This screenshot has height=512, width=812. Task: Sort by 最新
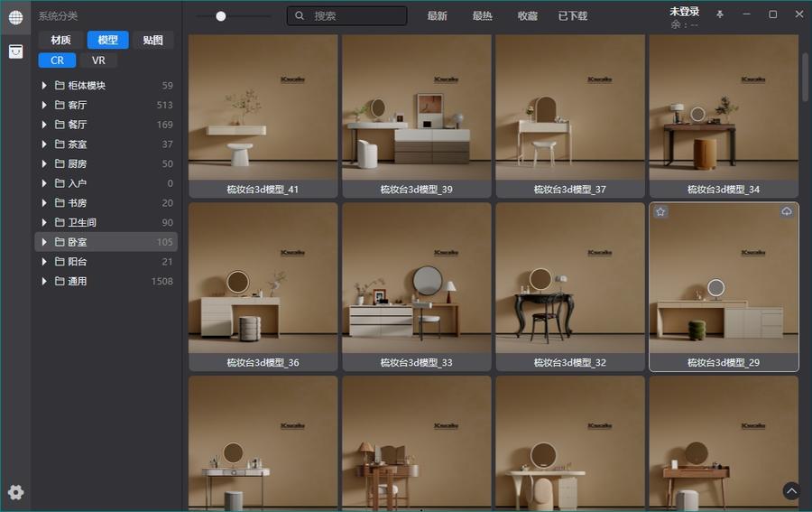point(437,16)
